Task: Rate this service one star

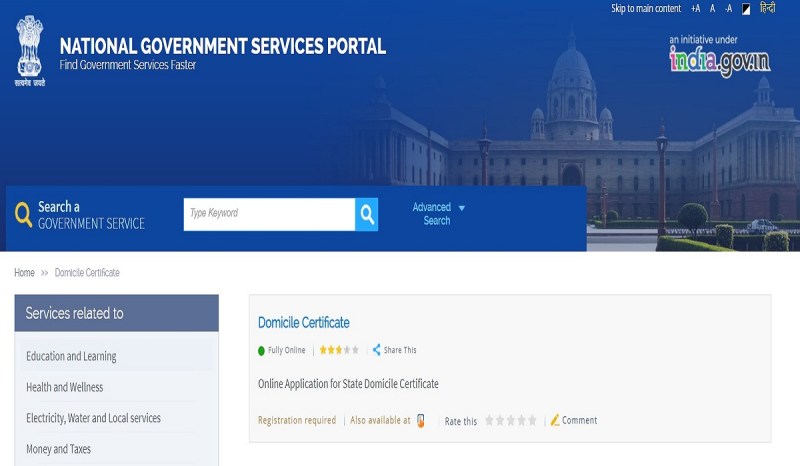Action: (x=489, y=421)
